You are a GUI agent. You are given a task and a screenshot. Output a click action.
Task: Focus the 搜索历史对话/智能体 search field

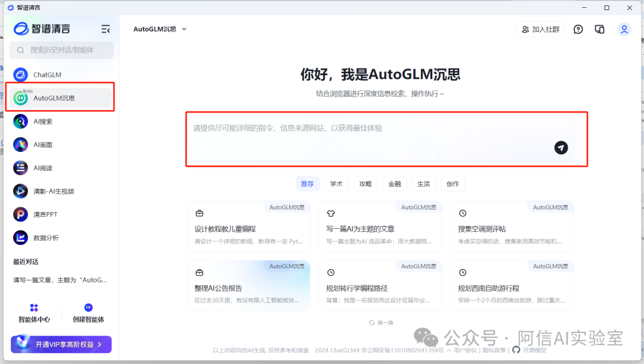coord(61,50)
